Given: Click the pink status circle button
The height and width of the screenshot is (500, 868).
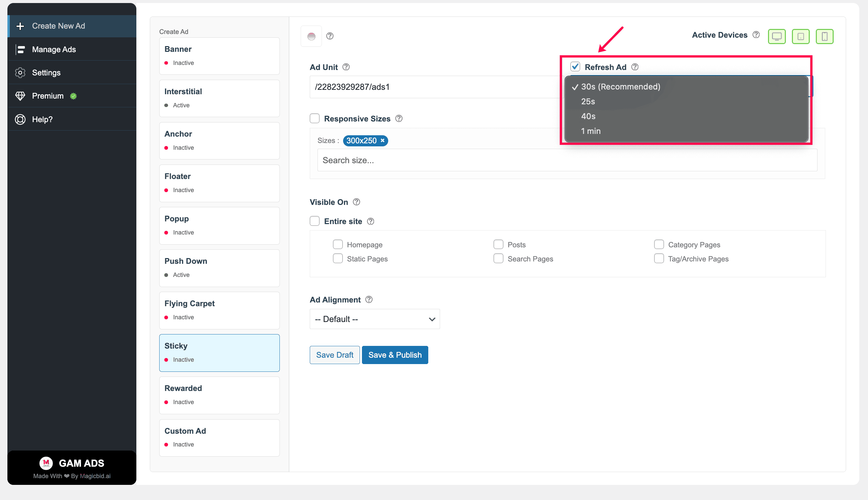Looking at the screenshot, I should (311, 36).
